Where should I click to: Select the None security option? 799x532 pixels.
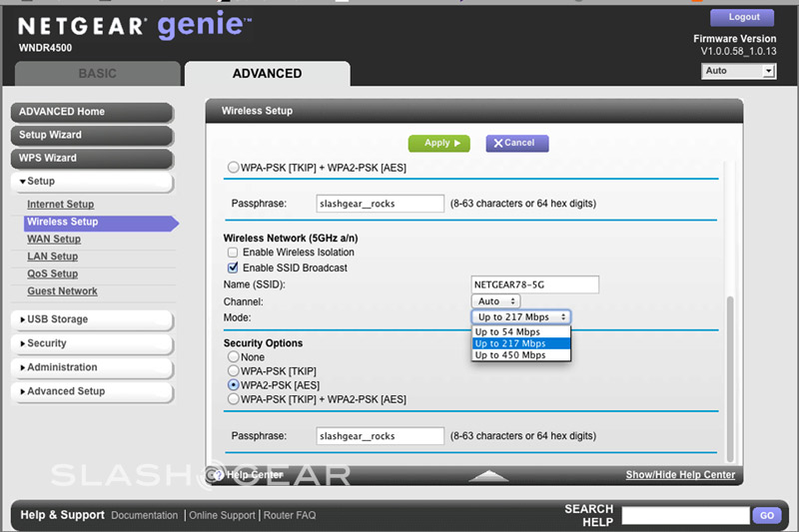tap(233, 356)
